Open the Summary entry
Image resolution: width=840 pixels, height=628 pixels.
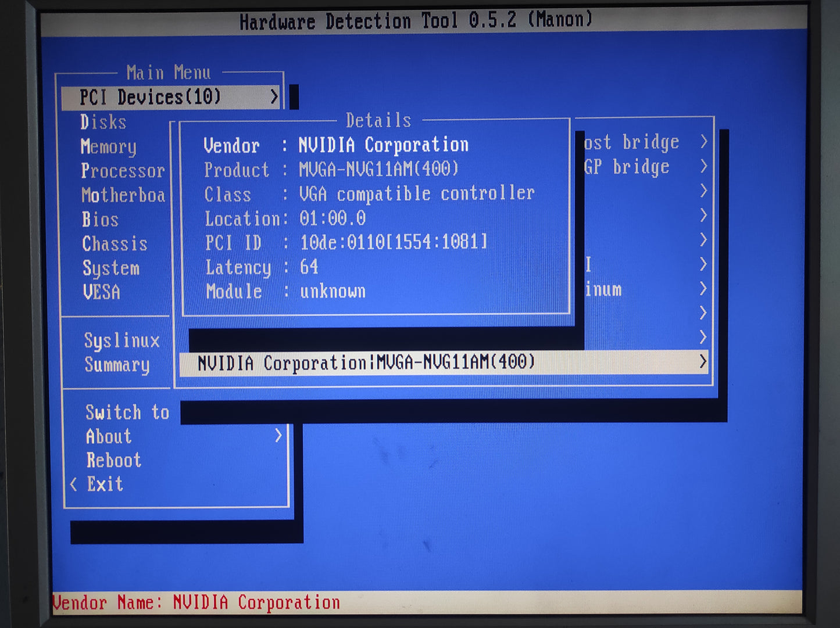point(117,365)
